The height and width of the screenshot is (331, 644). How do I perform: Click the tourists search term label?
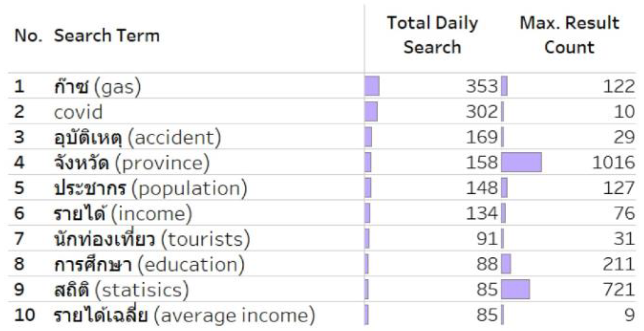click(x=152, y=239)
